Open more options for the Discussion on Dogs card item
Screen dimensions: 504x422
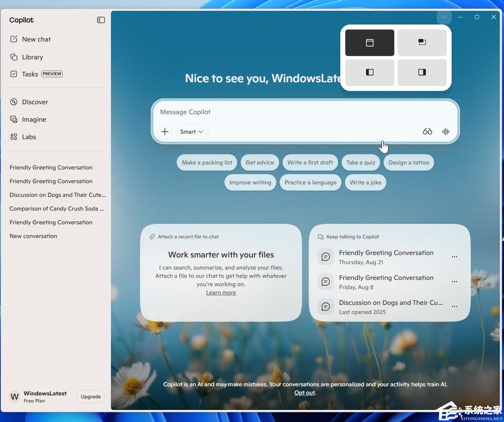(x=455, y=307)
